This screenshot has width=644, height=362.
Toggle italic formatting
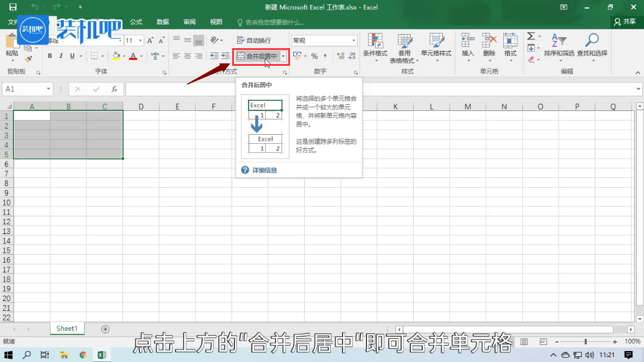[60, 55]
